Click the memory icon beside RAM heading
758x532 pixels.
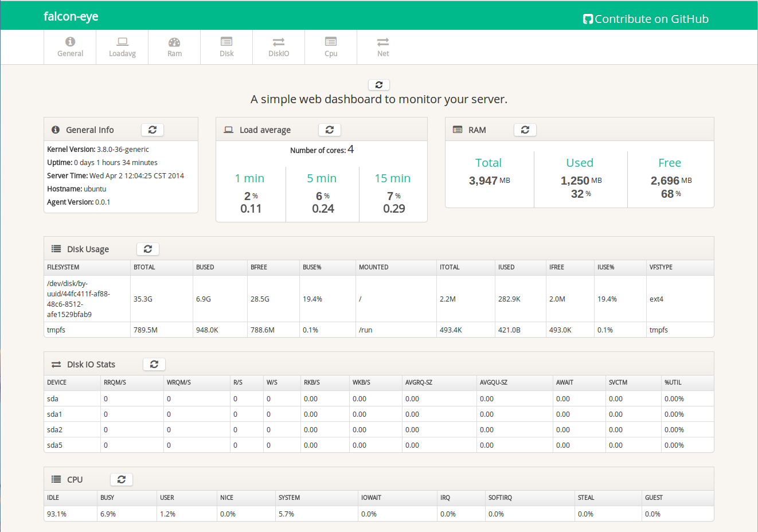(458, 130)
